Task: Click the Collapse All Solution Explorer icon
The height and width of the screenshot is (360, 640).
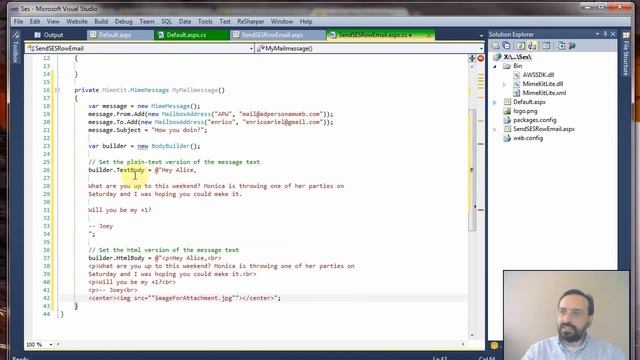Action: (507, 46)
